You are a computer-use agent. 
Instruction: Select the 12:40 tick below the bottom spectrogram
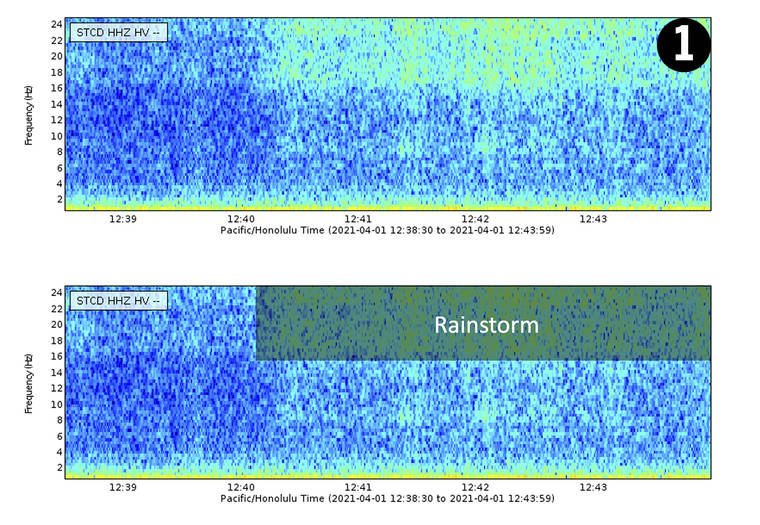[241, 486]
